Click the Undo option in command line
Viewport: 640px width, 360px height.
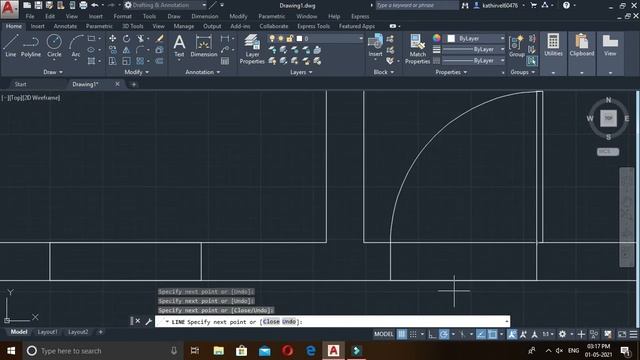pyautogui.click(x=289, y=322)
